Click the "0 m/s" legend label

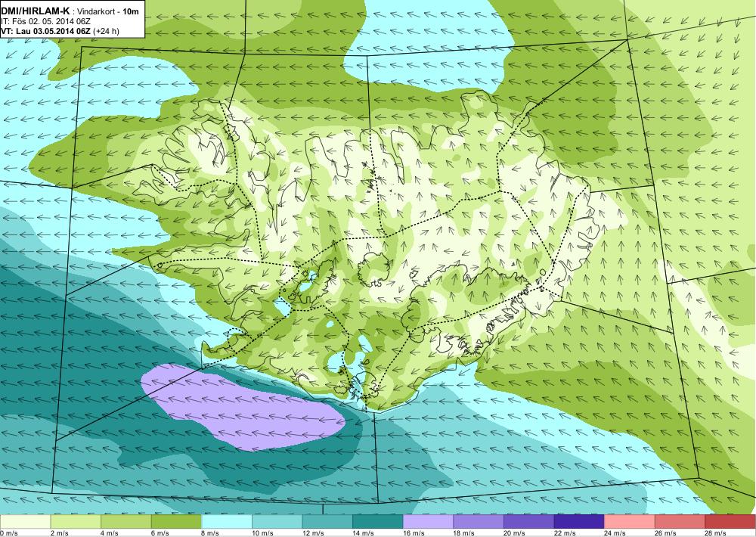pos(9,533)
